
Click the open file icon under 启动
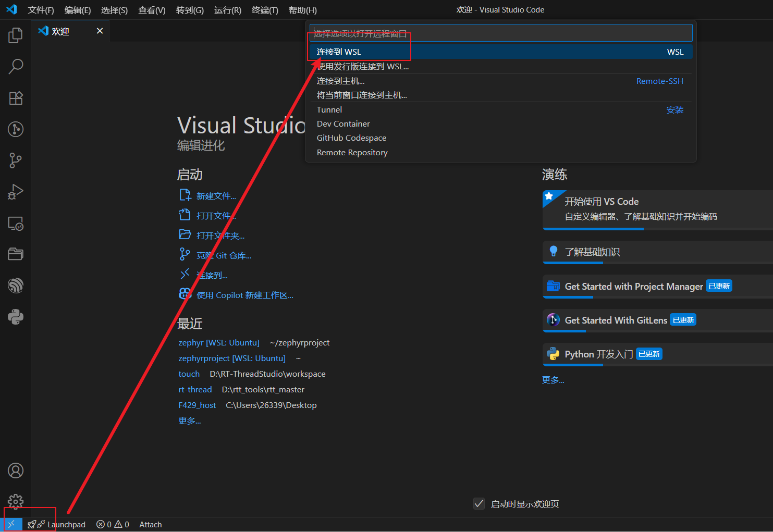(x=185, y=215)
